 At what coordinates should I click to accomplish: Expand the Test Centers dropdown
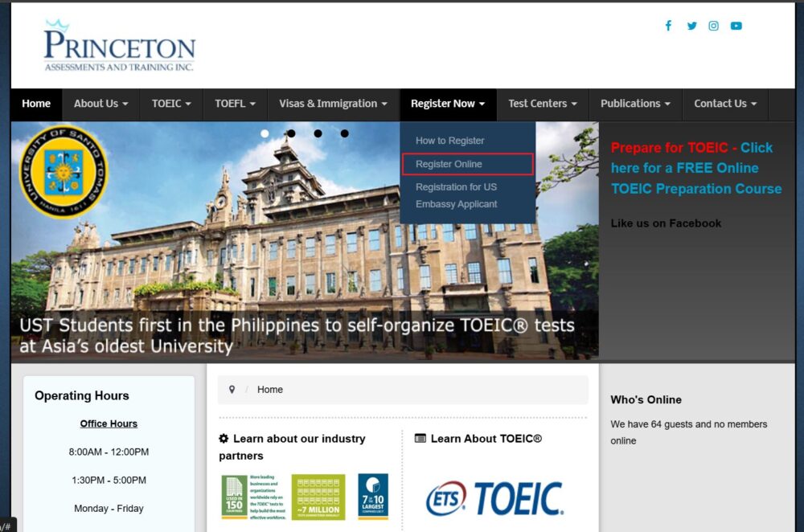543,104
